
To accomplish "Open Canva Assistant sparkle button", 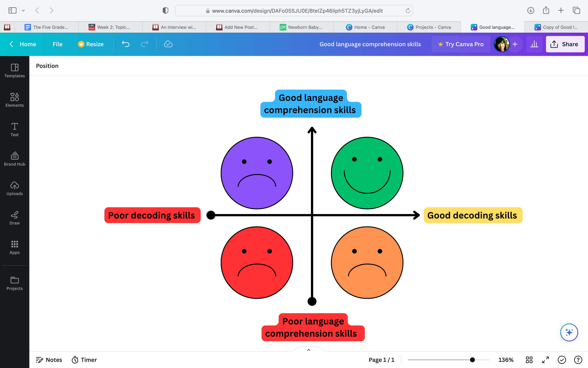I will point(569,332).
